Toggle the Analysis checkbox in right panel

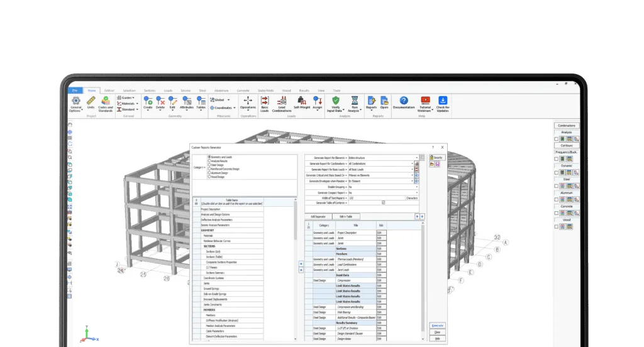557,139
